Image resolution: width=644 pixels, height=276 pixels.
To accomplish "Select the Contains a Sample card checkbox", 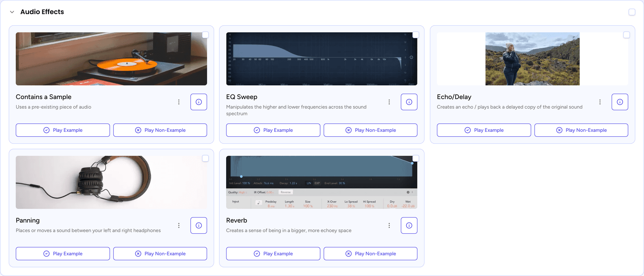I will [205, 35].
